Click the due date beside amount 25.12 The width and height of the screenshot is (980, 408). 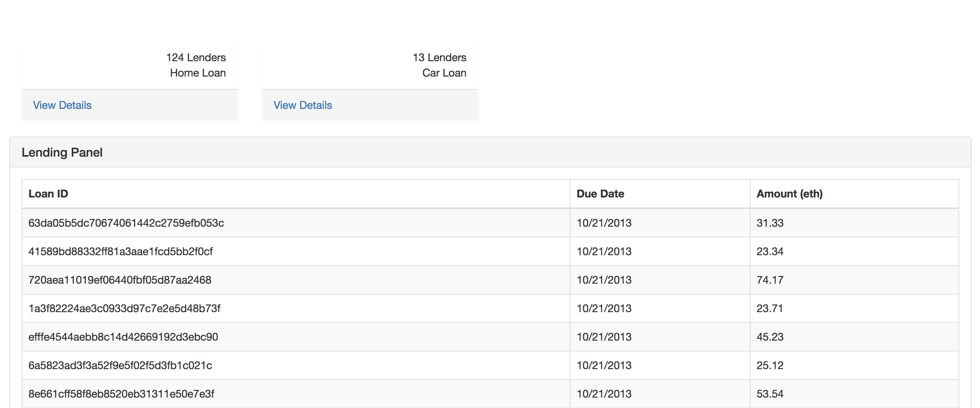(x=604, y=365)
